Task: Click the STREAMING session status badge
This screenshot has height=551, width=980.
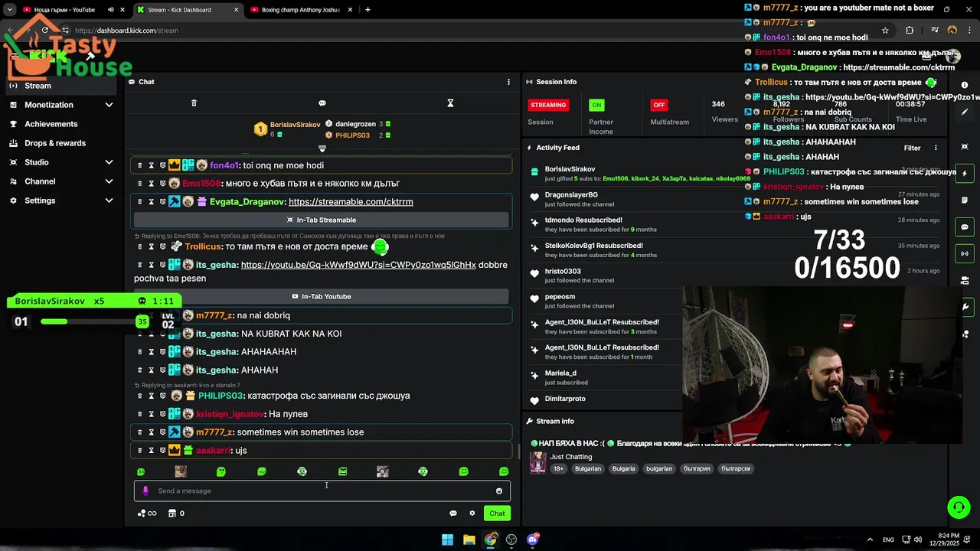Action: pyautogui.click(x=548, y=105)
